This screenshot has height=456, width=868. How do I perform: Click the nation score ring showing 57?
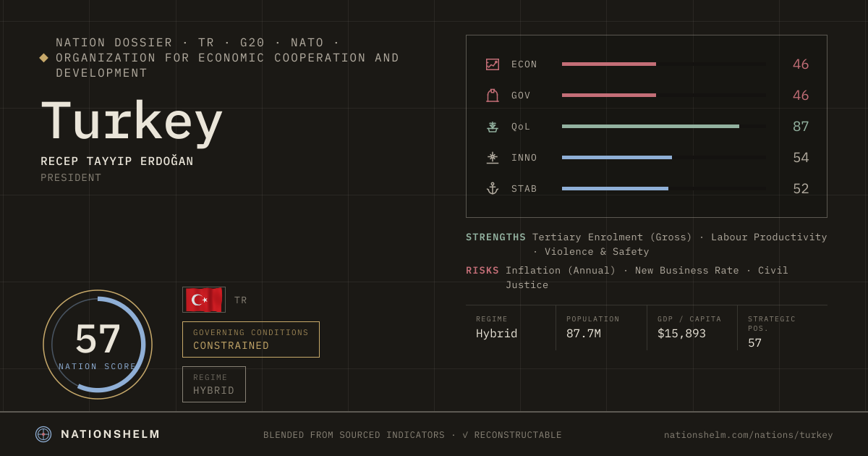(x=98, y=345)
